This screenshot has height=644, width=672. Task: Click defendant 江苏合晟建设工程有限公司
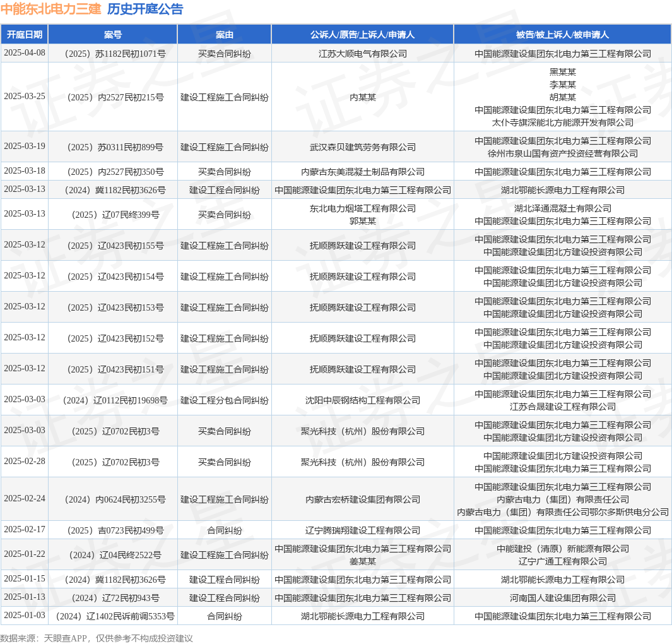(x=562, y=407)
